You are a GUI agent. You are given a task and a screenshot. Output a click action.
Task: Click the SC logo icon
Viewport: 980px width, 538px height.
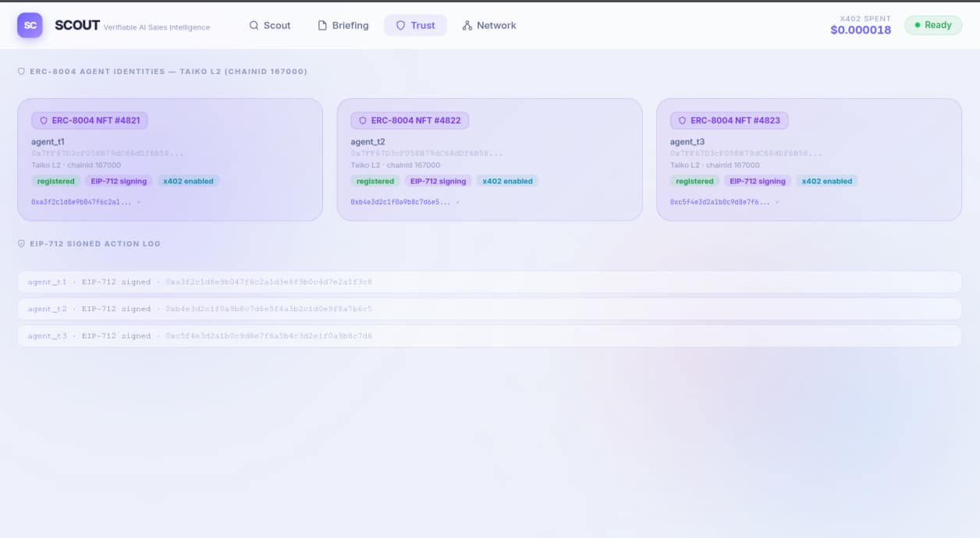pos(30,25)
